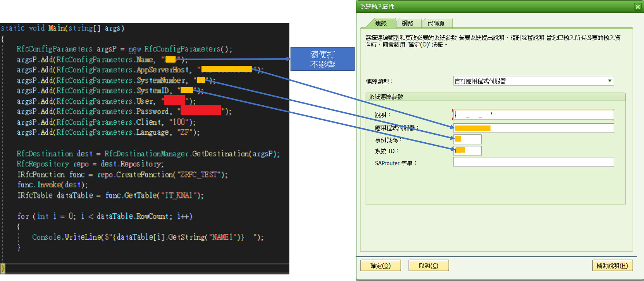
Task: Click the 說明 description input field
Action: point(533,115)
